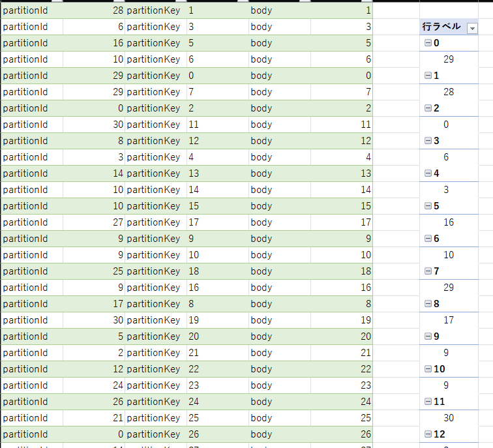
Task: Collapse pivot group 2
Action: tap(428, 108)
